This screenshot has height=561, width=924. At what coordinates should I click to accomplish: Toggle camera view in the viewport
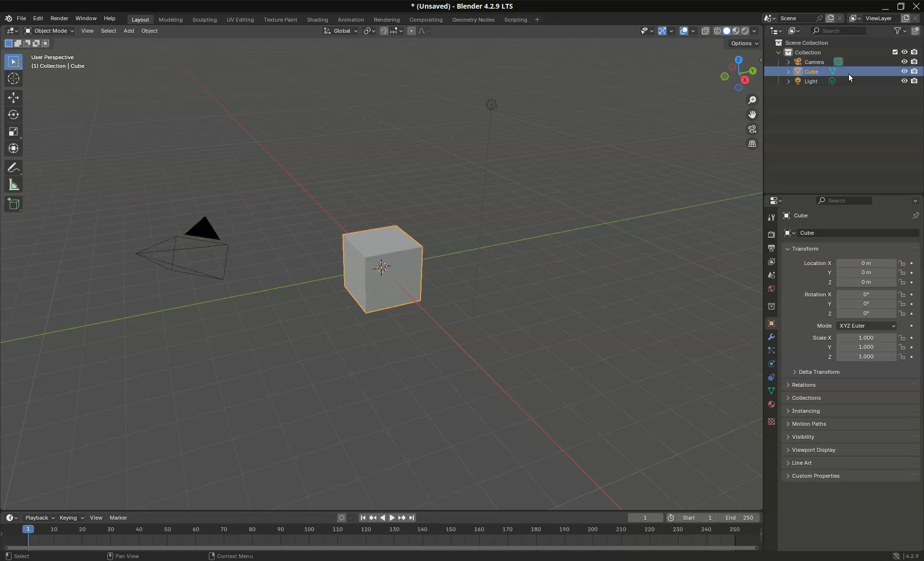752,129
